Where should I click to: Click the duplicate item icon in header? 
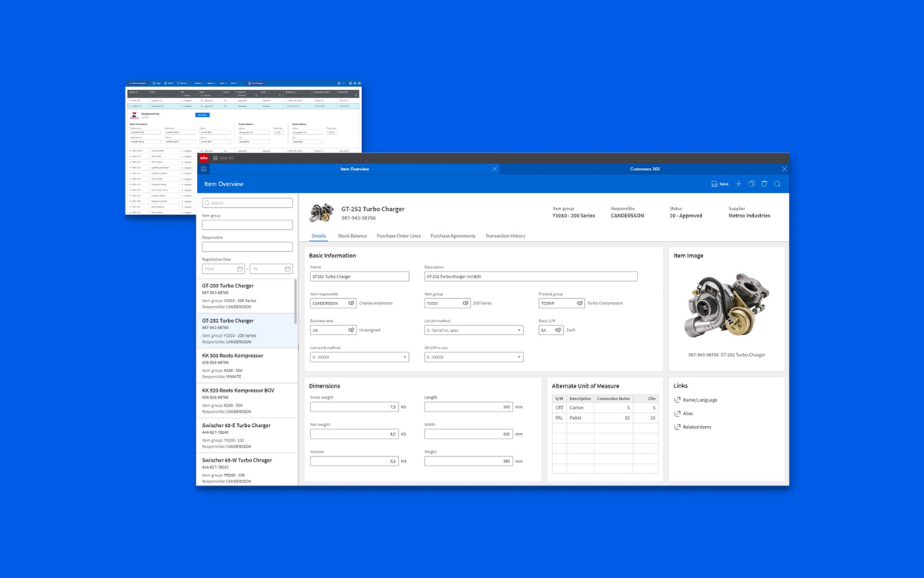pyautogui.click(x=752, y=184)
